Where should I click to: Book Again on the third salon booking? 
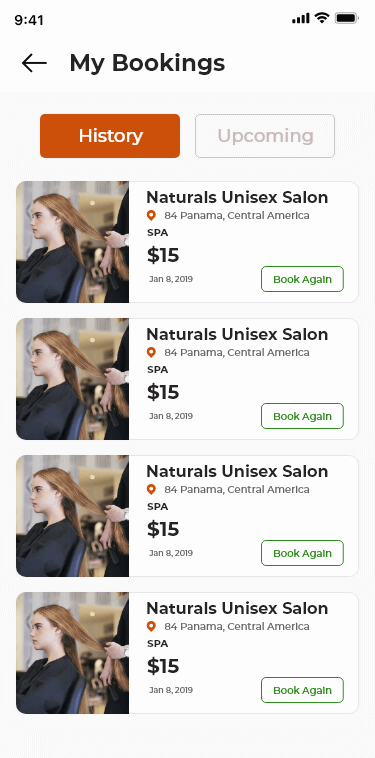click(x=303, y=553)
